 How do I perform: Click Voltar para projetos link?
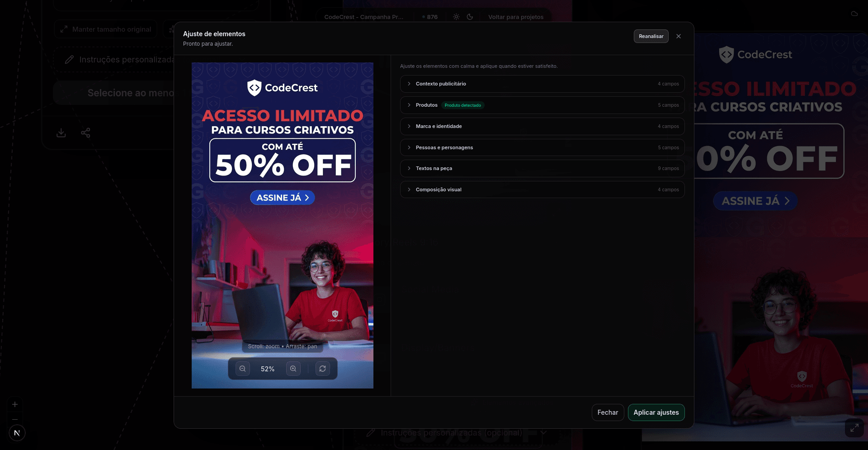click(516, 17)
